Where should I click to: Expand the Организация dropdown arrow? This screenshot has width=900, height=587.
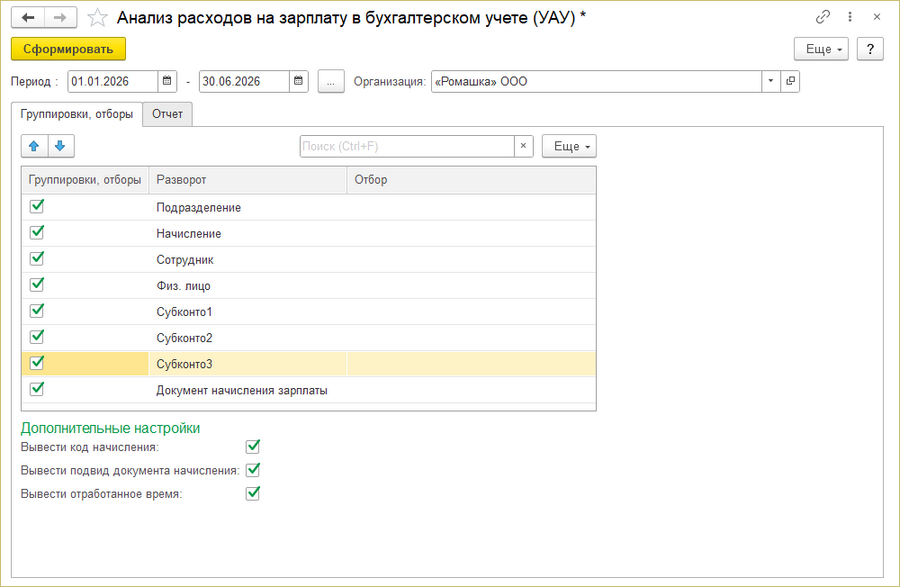click(x=771, y=81)
